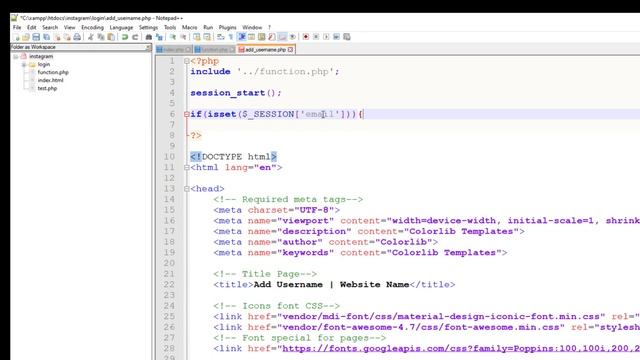Click the Close All toolbar icon
Viewport: 640px width, 360px height.
pos(67,37)
